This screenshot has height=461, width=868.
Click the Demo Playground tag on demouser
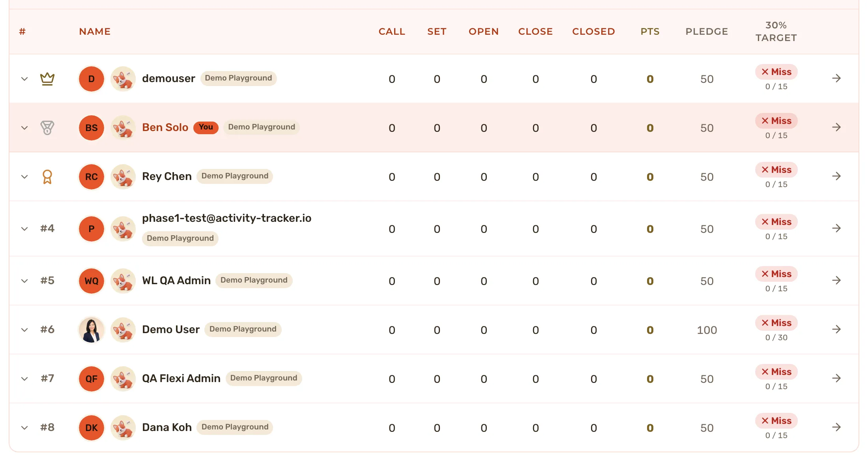[238, 78]
